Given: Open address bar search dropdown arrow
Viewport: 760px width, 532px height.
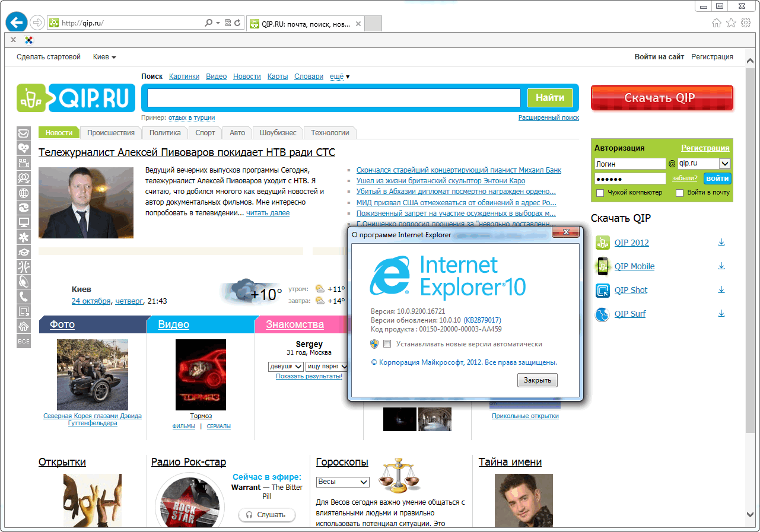Looking at the screenshot, I should [218, 23].
